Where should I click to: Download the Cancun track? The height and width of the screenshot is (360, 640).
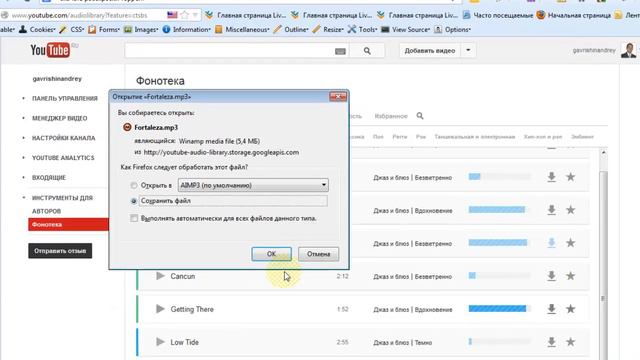click(551, 276)
